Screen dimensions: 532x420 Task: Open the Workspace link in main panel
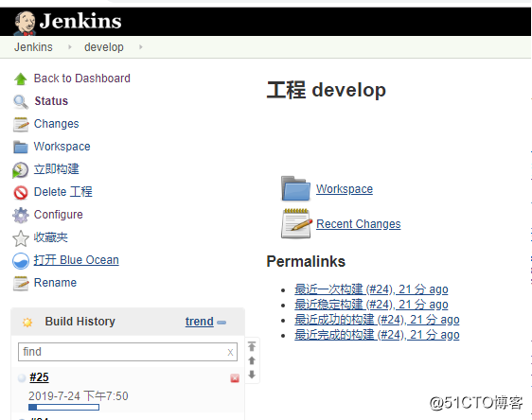point(345,189)
